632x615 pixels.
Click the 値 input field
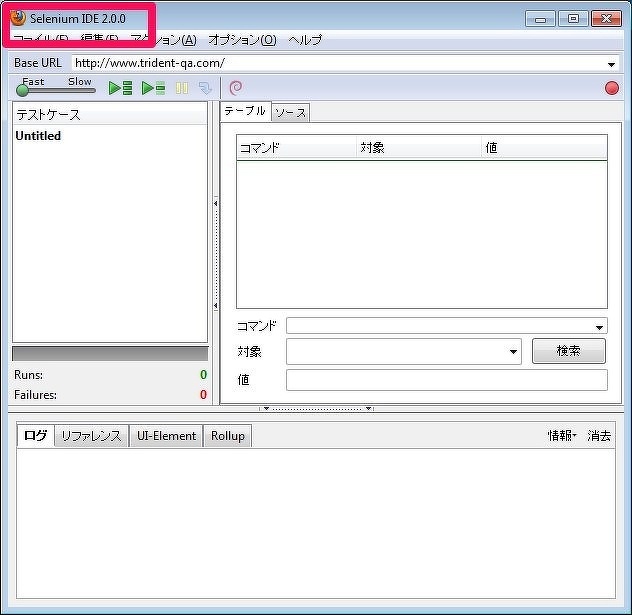(x=446, y=380)
